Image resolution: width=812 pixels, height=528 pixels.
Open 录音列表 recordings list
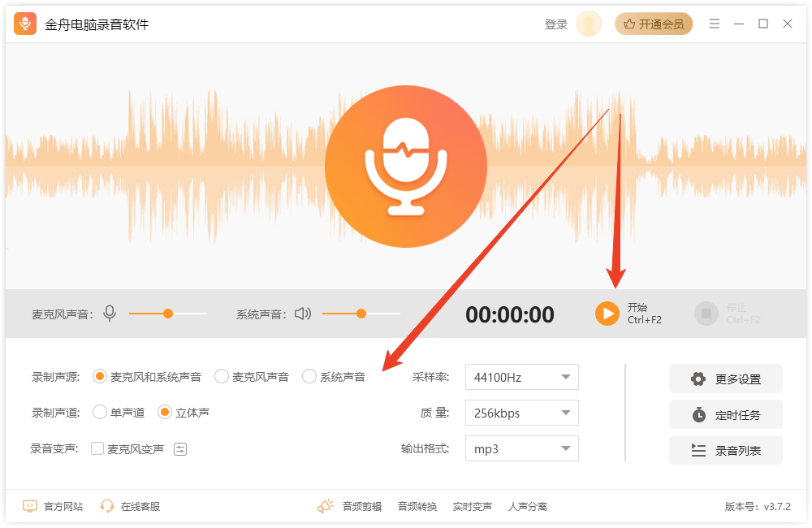point(725,450)
